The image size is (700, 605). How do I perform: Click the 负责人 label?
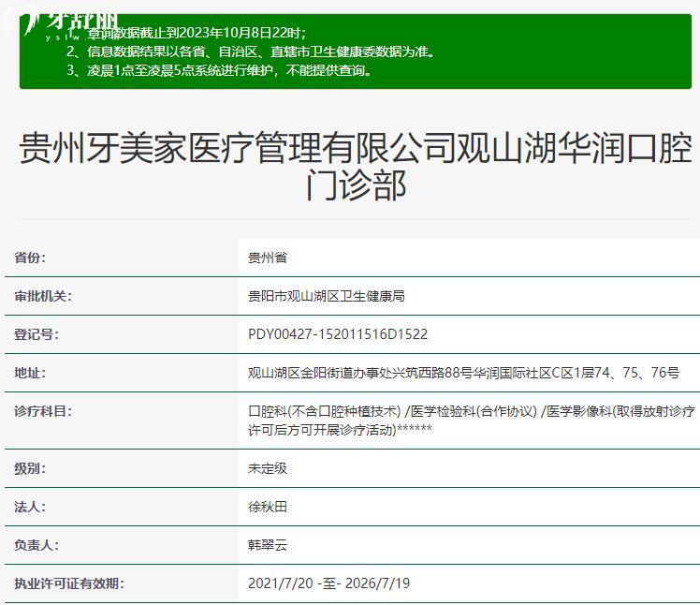coord(36,546)
